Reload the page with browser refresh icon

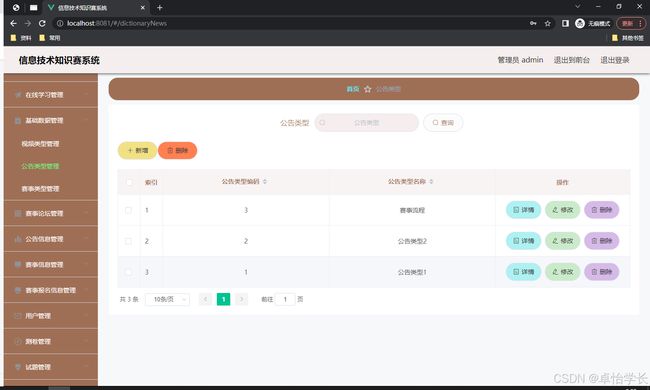click(42, 24)
